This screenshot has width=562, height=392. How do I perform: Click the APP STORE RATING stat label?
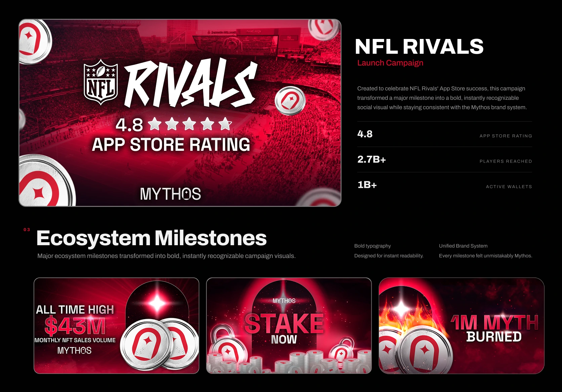point(506,136)
